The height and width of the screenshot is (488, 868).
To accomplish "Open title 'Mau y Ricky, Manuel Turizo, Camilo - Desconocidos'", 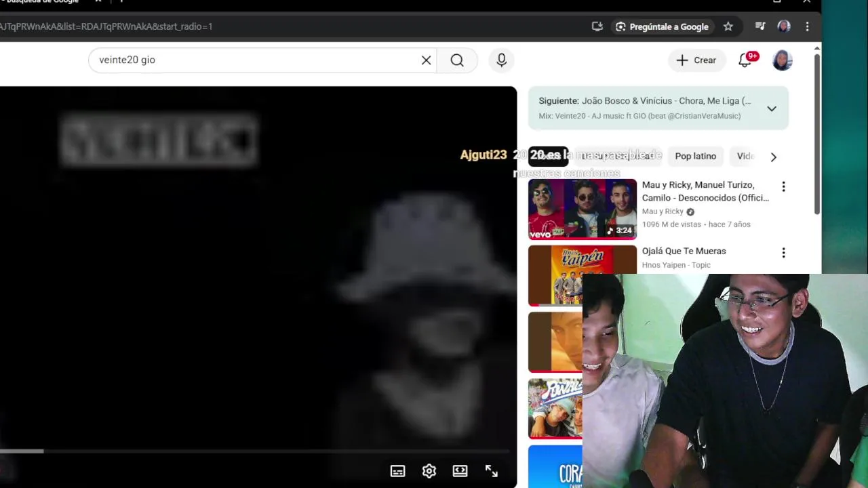I will pyautogui.click(x=705, y=191).
